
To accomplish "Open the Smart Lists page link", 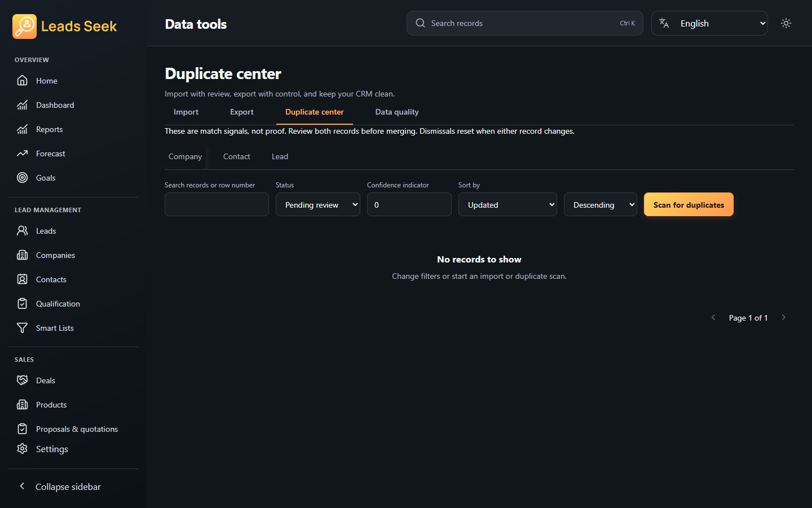I will coord(55,328).
